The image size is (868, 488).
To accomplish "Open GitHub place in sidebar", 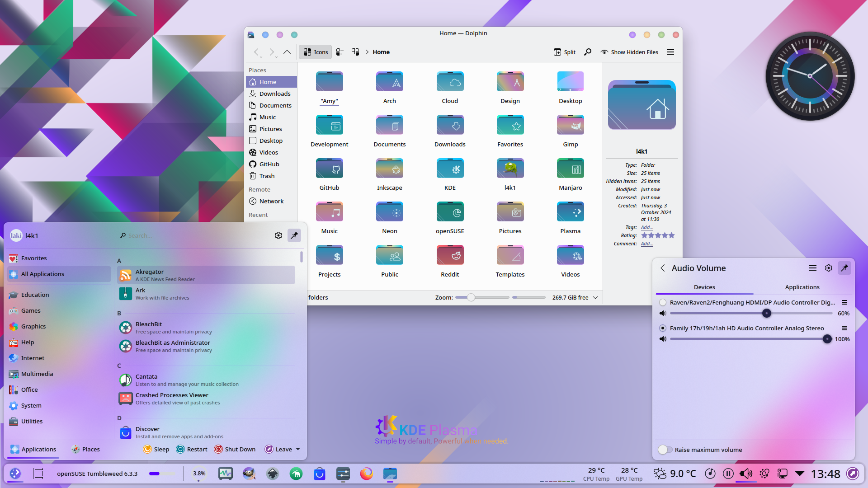I will click(x=271, y=164).
